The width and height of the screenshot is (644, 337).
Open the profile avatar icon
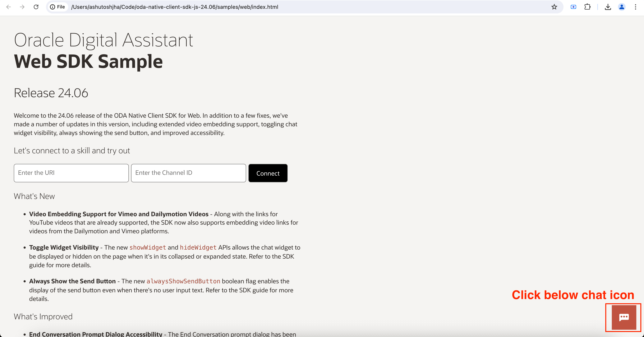(622, 7)
